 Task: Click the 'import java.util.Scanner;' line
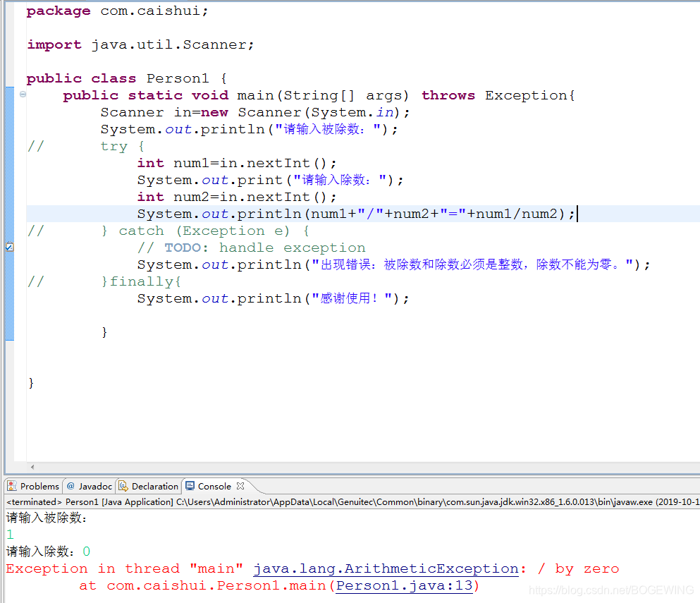click(140, 44)
